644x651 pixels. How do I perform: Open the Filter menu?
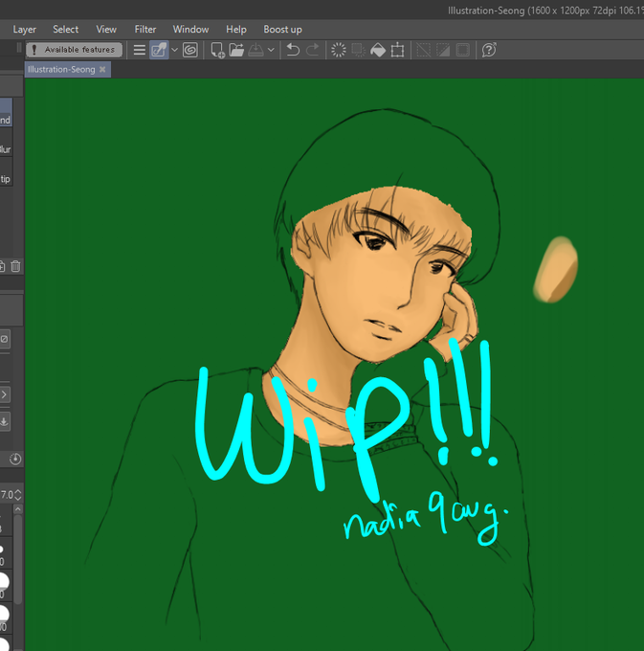point(145,30)
